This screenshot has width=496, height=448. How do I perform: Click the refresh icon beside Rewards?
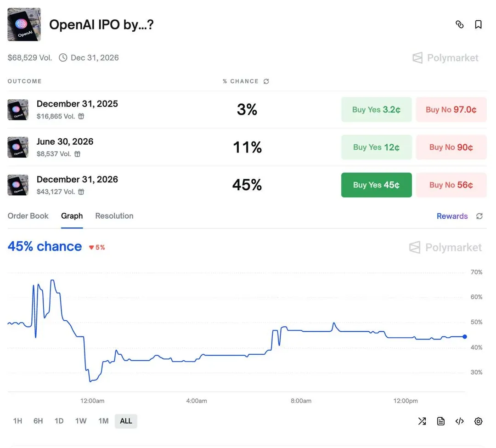click(x=479, y=216)
